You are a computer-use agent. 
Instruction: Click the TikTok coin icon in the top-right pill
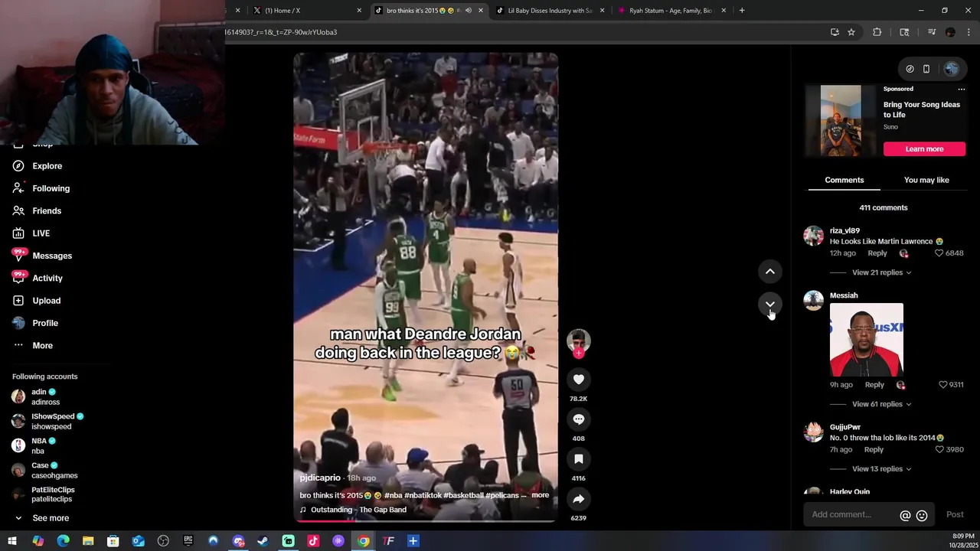tap(910, 69)
